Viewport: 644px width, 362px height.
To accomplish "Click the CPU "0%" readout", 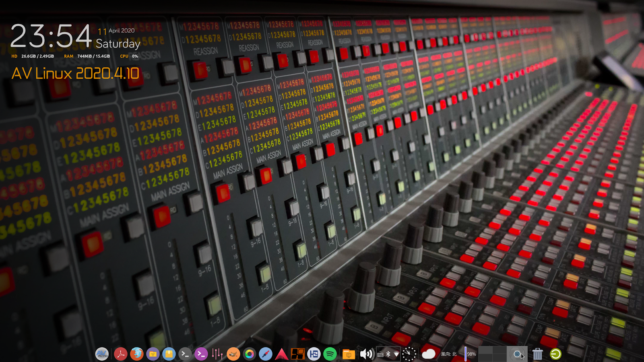I will coord(135,56).
